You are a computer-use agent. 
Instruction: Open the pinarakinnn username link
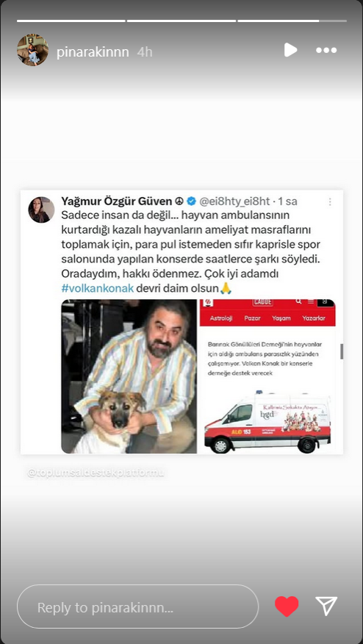tap(93, 52)
